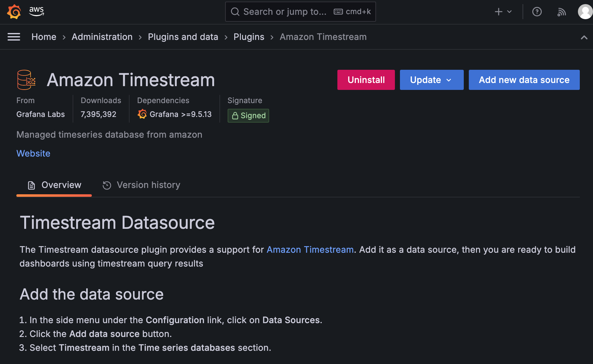
Task: Click the Amazon Timestream plugin logo
Action: tap(26, 80)
